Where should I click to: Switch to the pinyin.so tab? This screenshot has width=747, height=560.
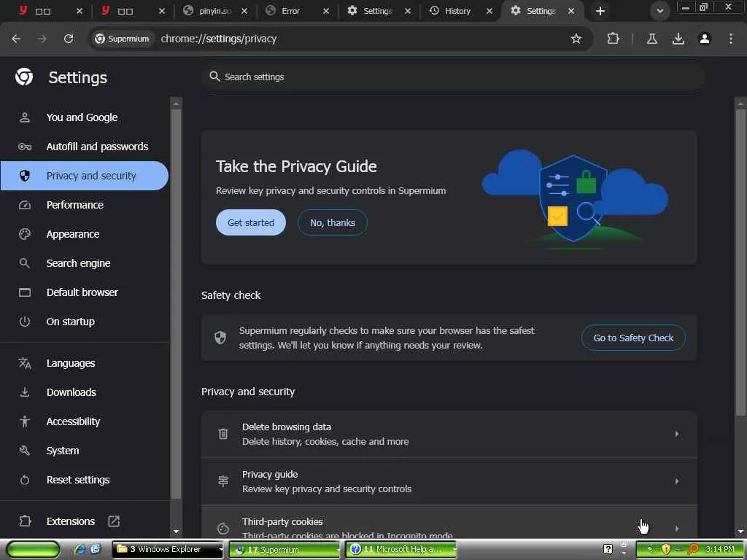pos(209,11)
